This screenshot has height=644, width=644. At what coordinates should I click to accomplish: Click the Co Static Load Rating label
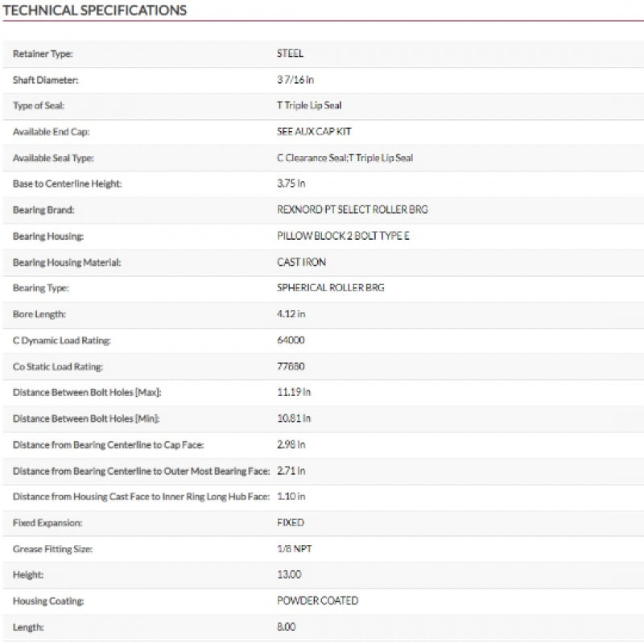pos(59,366)
